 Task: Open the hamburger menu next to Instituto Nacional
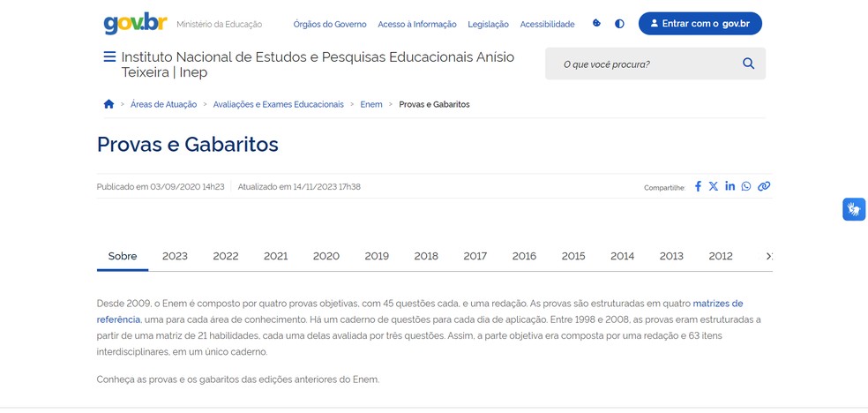(109, 56)
